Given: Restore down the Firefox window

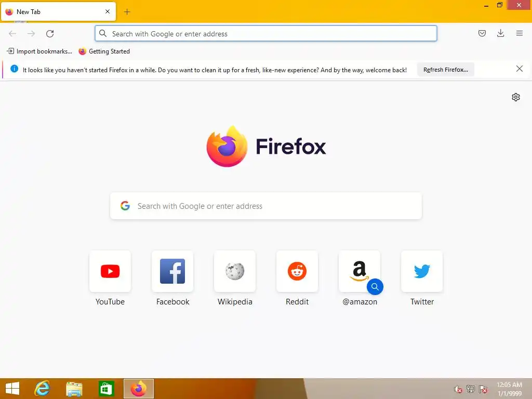Looking at the screenshot, I should pos(499,5).
